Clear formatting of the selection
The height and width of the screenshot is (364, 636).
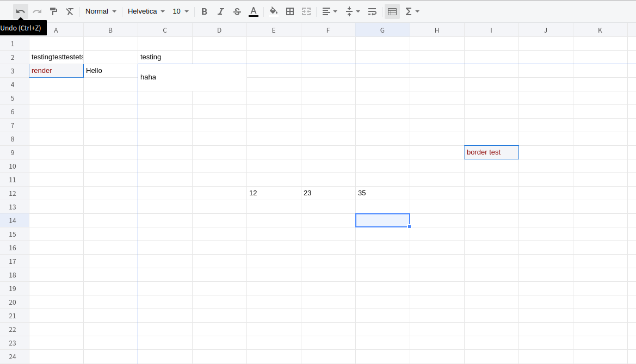click(70, 11)
